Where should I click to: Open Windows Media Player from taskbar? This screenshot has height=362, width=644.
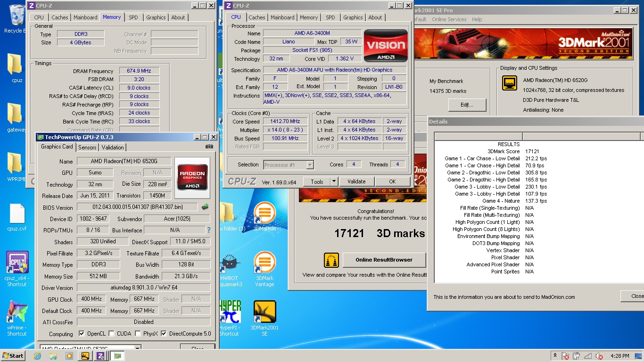coord(69,356)
